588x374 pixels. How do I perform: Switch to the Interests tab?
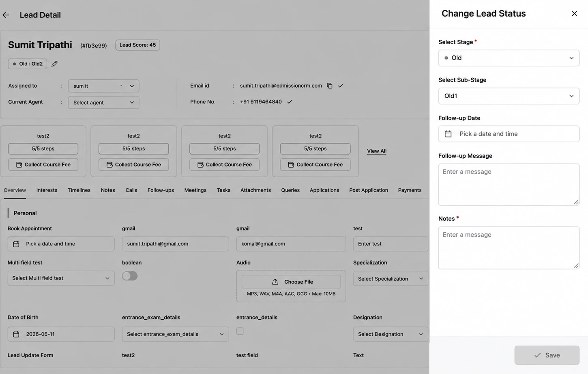(47, 190)
